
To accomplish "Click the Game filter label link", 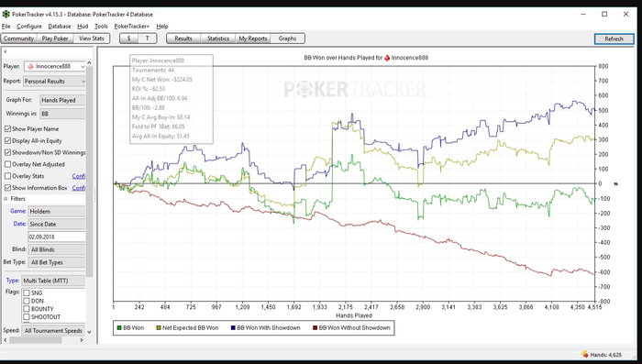I will 18,211.
